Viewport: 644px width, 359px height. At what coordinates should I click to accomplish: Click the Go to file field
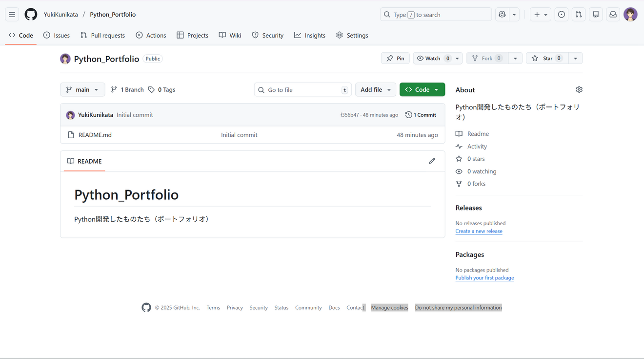303,89
